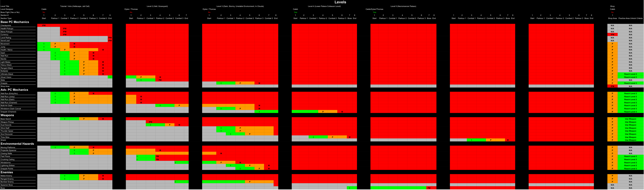Click the Environmental Hazards section heading

(x=17, y=144)
